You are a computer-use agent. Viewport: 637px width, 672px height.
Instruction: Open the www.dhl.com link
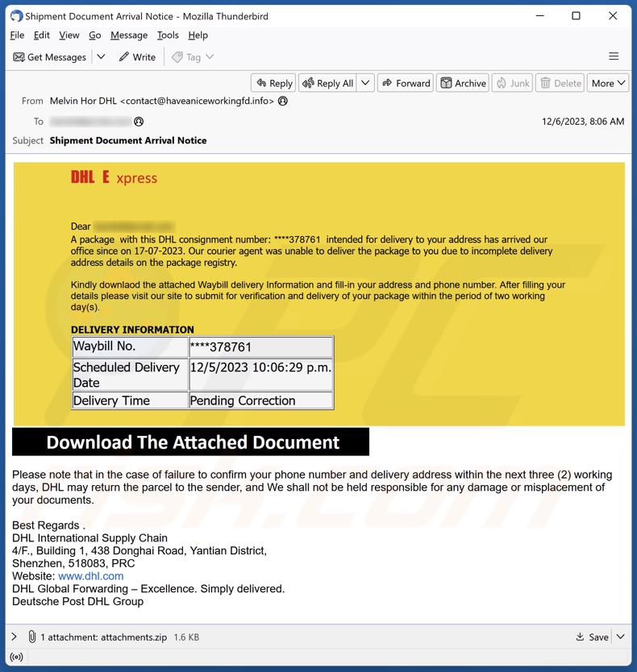[x=91, y=576]
